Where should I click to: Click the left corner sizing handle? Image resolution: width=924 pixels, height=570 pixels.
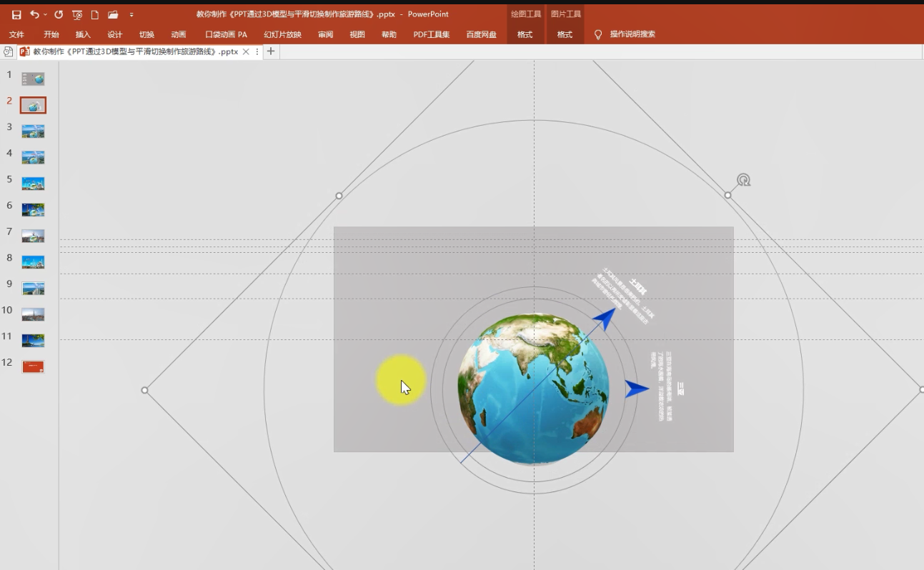145,390
